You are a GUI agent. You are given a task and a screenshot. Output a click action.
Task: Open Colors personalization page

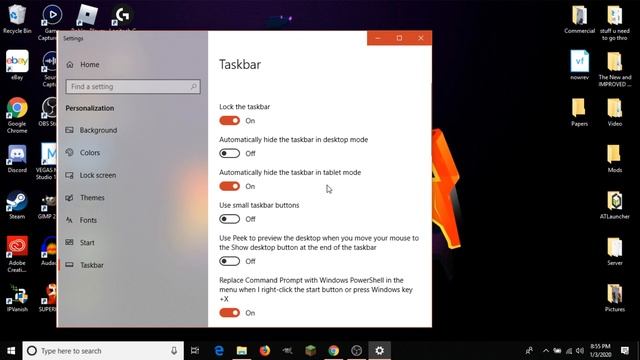[83, 153]
